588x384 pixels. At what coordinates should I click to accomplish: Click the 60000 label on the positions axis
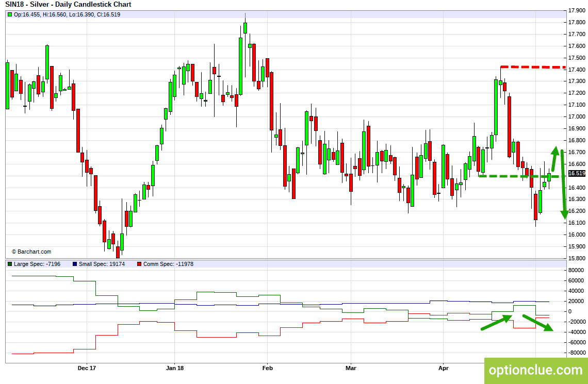click(576, 280)
